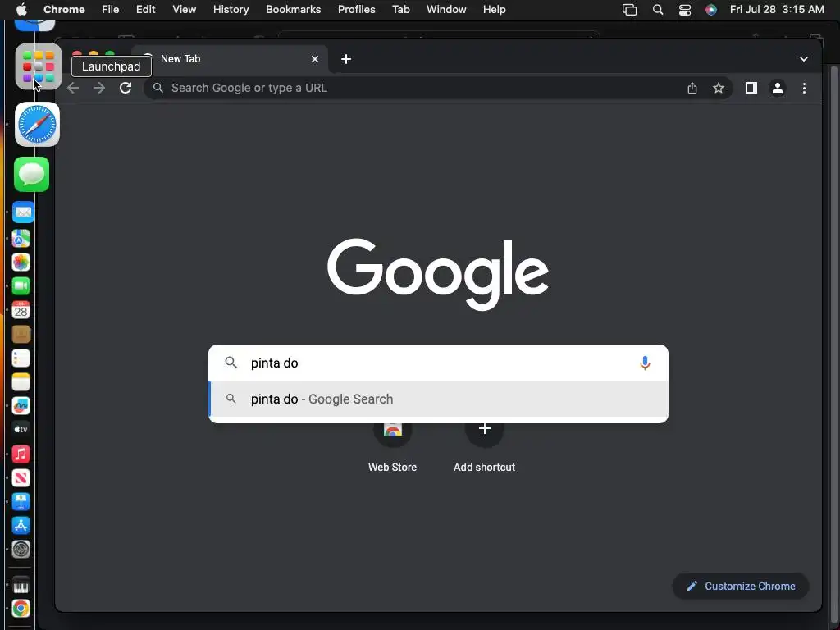
Task: Expand the tab search chevron
Action: coord(804,59)
